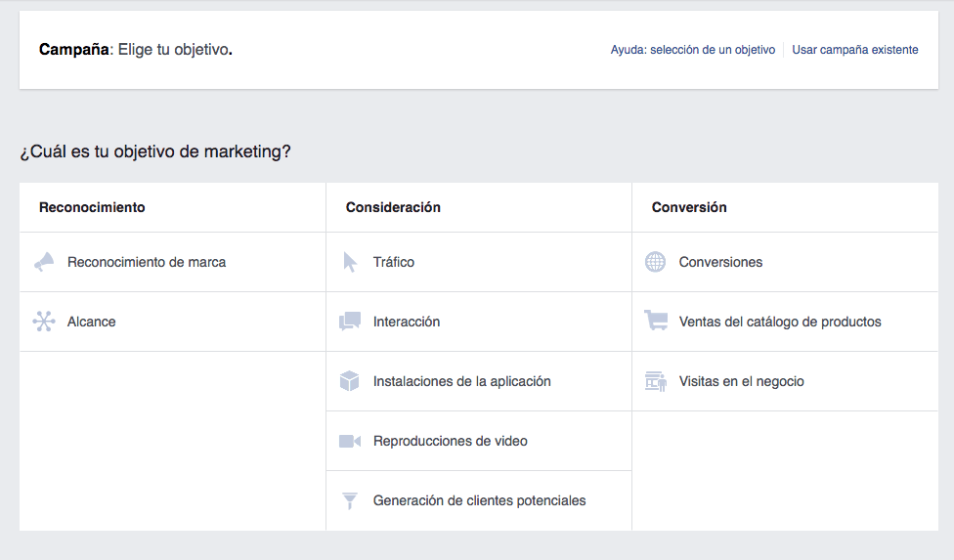Click the globe icon for Conversiones

pos(655,262)
